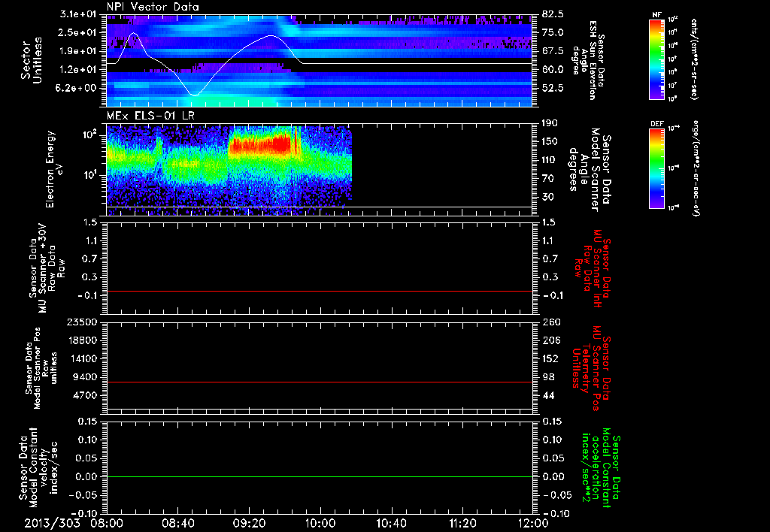Click the '260' telemetry tick value

pos(550,322)
